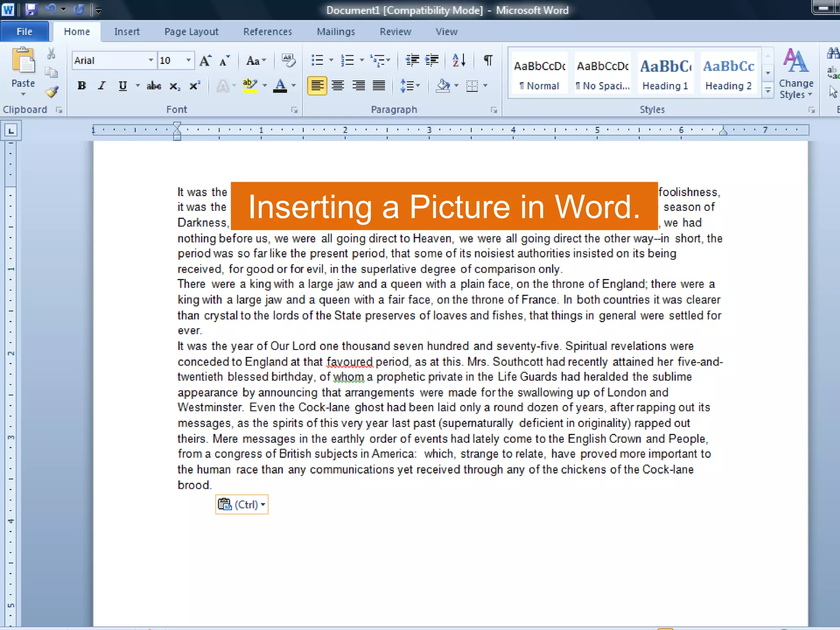Viewport: 840px width, 630px height.
Task: Toggle Bold formatting
Action: (82, 86)
